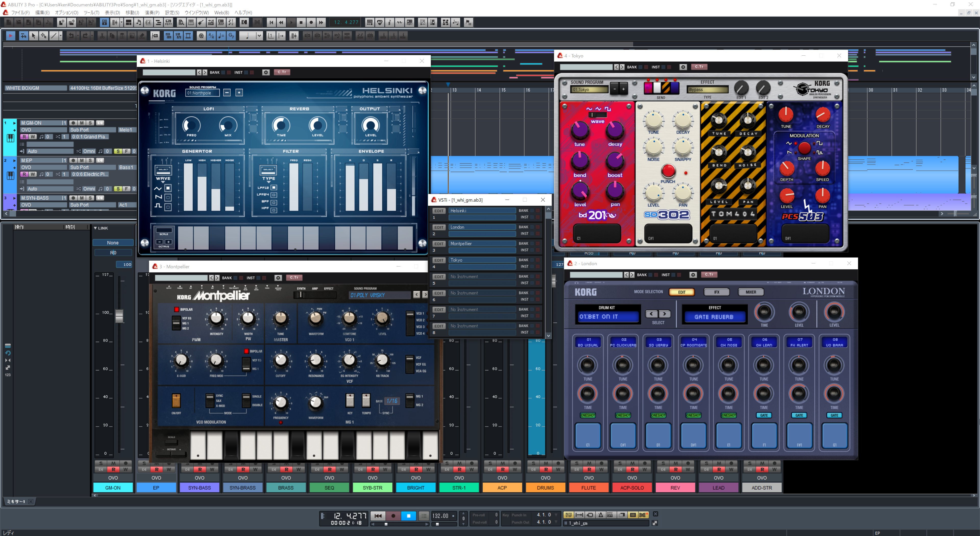Screen dimensions: 980x536
Task: Click the None link button in the mixer
Action: [113, 243]
